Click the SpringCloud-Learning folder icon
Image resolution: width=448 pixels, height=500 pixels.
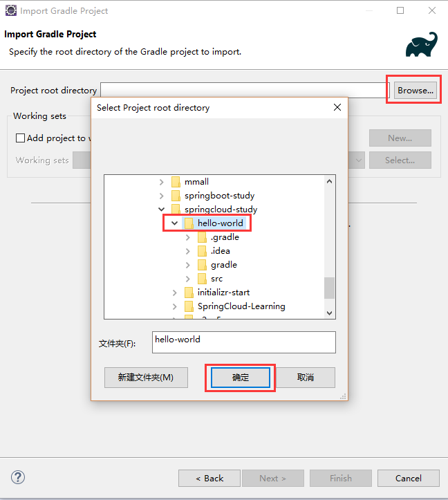coord(189,306)
